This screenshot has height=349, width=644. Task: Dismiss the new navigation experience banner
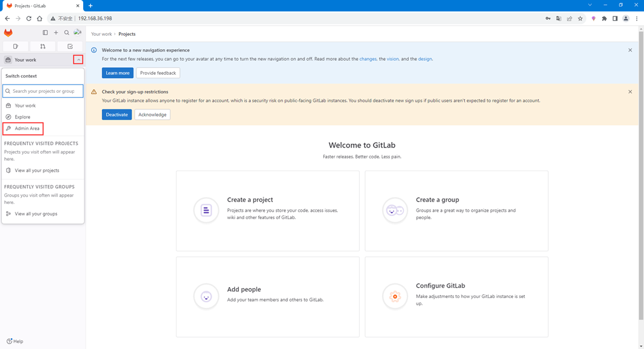pos(630,50)
